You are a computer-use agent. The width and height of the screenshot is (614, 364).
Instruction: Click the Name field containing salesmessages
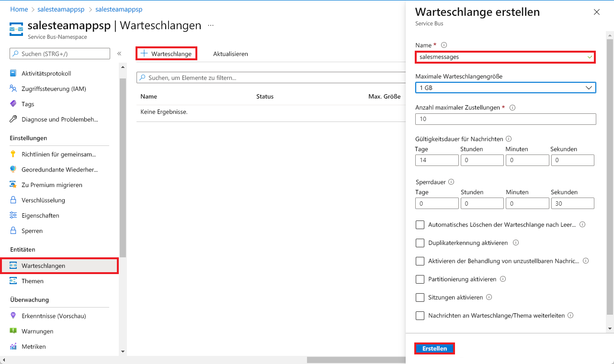click(x=505, y=56)
